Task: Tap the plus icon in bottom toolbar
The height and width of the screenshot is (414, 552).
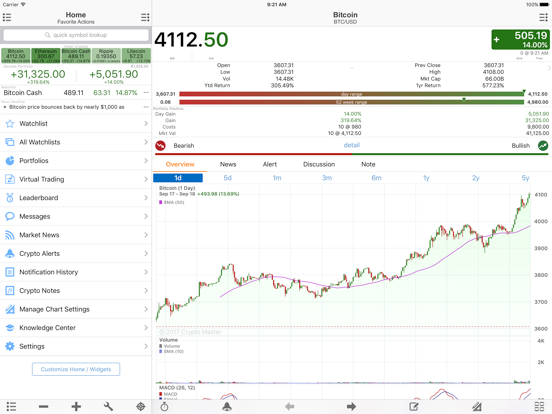Action: [x=76, y=407]
